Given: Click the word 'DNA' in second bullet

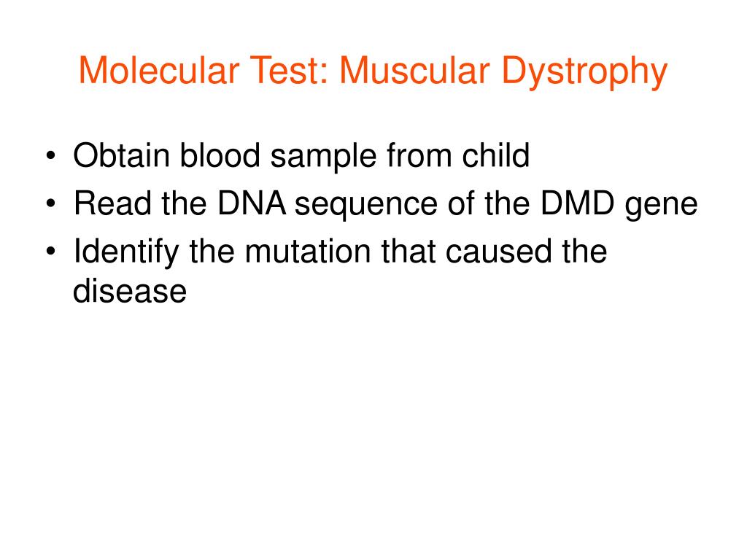Looking at the screenshot, I should pyautogui.click(x=252, y=203).
